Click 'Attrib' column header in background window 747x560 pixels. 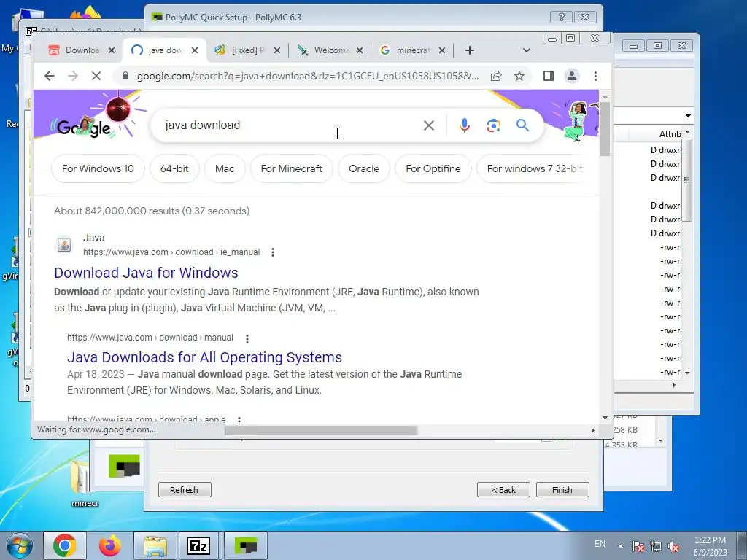coord(670,134)
